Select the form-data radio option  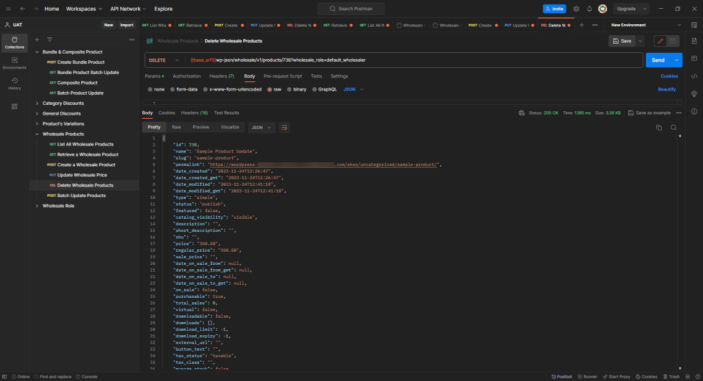(x=184, y=90)
